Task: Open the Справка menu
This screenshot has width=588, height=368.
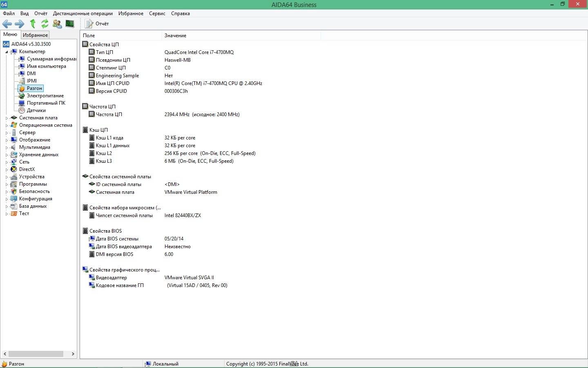Action: [x=180, y=13]
